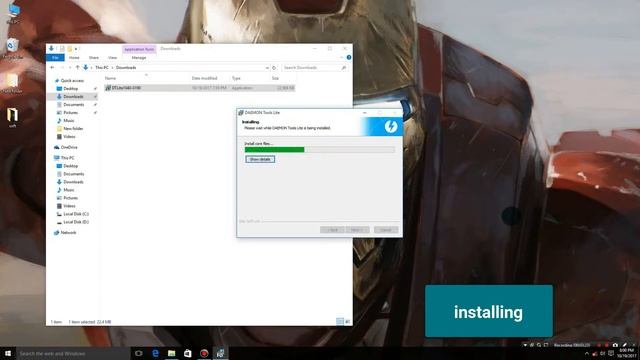Select This PC in the navigation pane
The width and height of the screenshot is (640, 360).
tap(67, 158)
